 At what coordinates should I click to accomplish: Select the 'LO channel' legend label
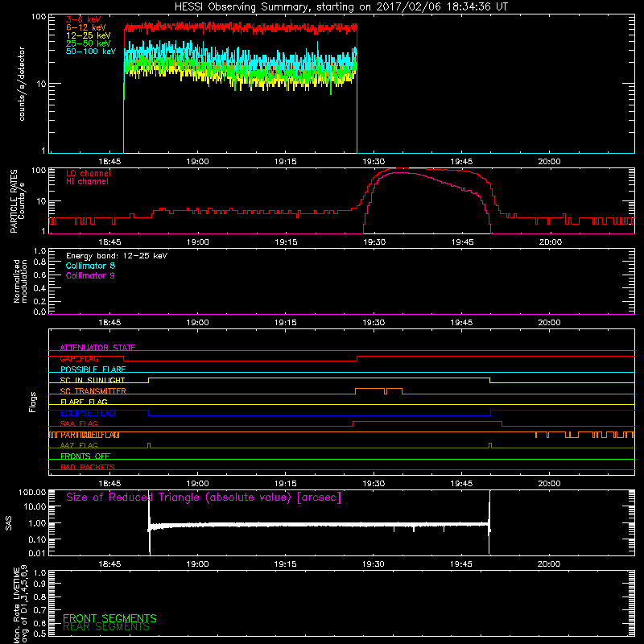(x=89, y=173)
